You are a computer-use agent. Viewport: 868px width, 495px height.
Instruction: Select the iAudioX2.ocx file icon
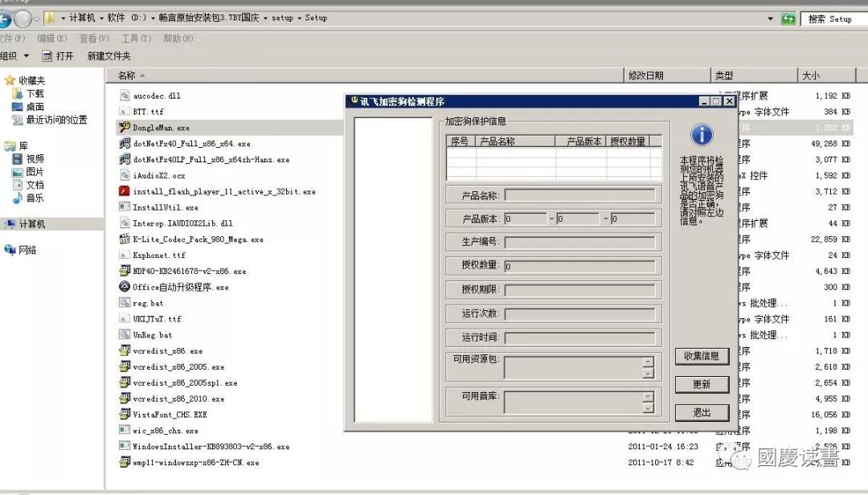pyautogui.click(x=125, y=175)
